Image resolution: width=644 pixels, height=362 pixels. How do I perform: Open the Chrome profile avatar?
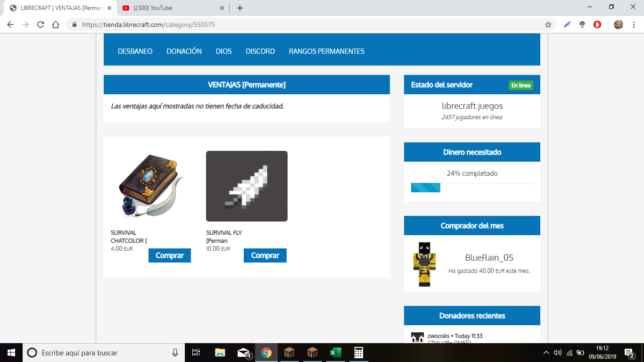point(619,25)
